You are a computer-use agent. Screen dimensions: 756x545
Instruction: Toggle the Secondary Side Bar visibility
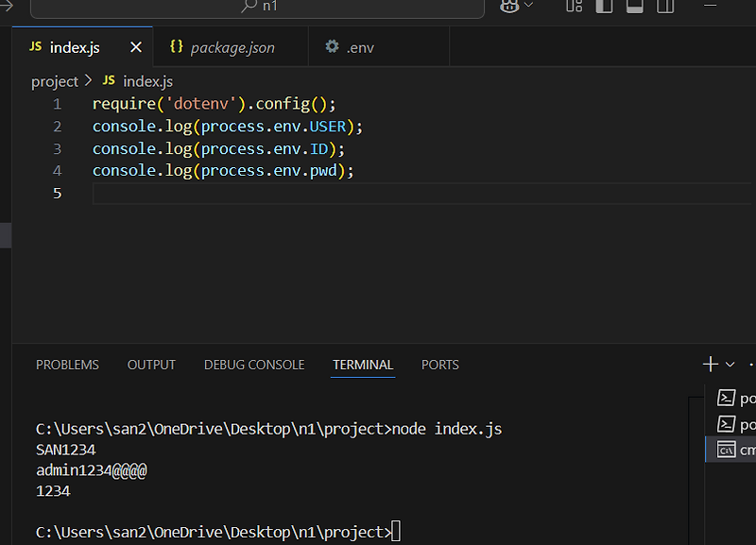(x=663, y=7)
